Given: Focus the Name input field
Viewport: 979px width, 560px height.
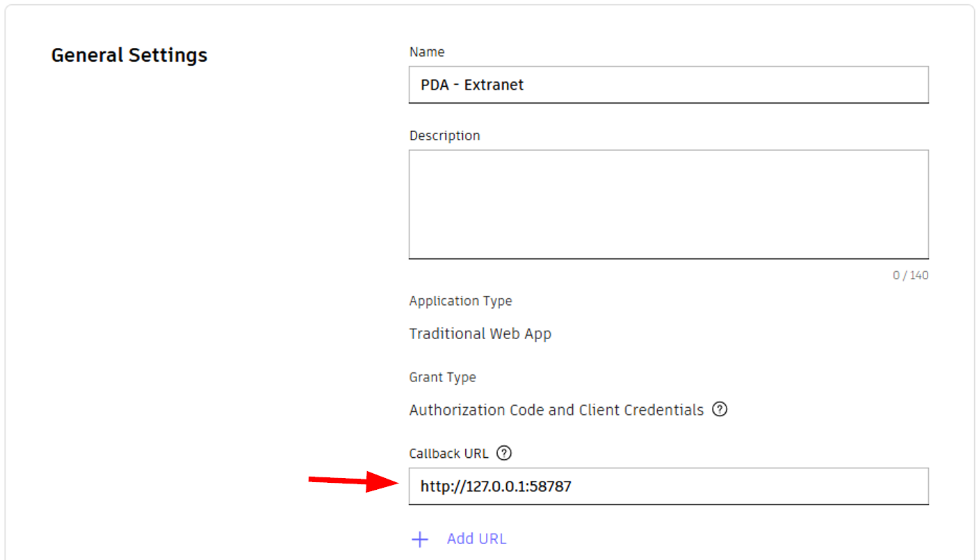Looking at the screenshot, I should (667, 85).
